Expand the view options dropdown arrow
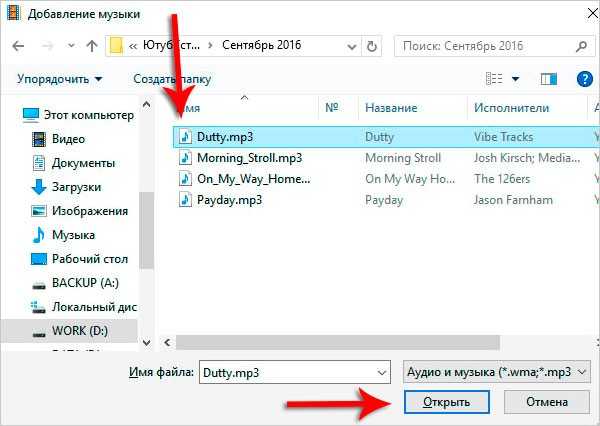600x426 pixels. (515, 79)
